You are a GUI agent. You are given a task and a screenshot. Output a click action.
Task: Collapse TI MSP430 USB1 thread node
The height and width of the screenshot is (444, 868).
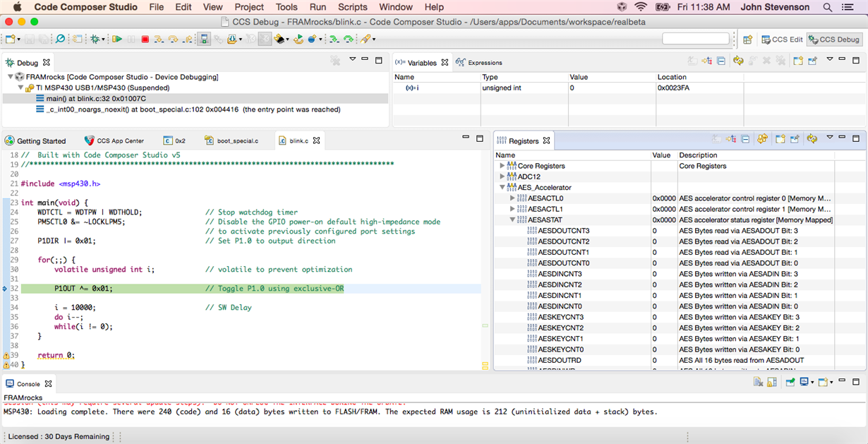[x=20, y=88]
